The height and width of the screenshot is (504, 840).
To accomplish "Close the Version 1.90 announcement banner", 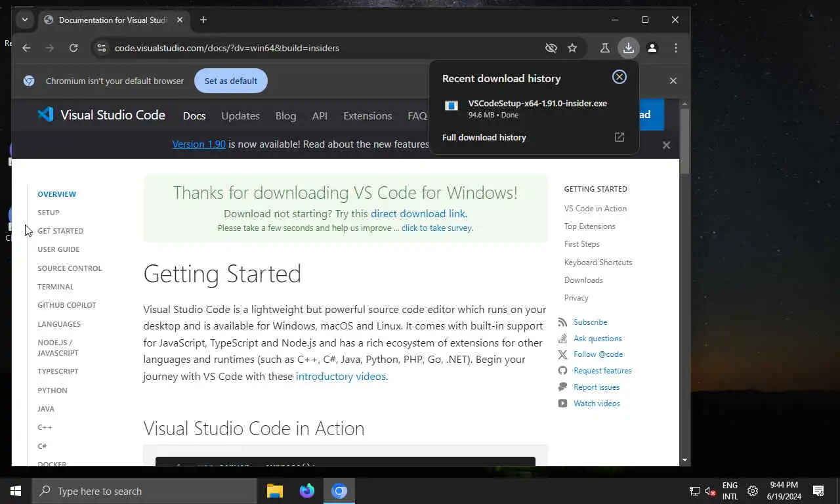I will (666, 145).
